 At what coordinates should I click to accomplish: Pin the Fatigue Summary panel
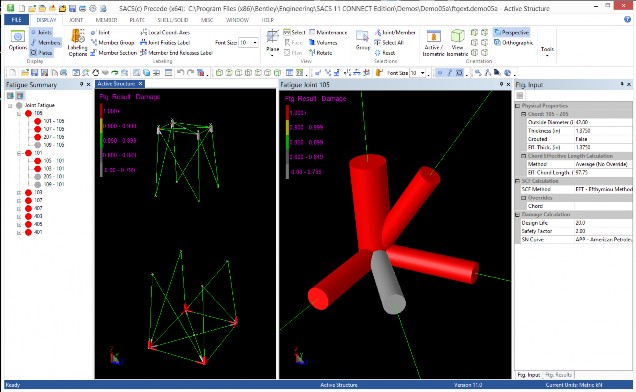81,84
